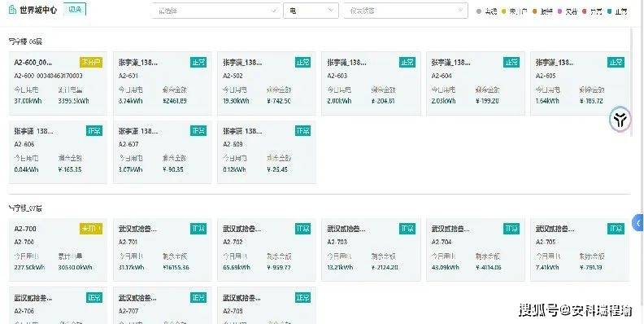
Task: Click the teal 正常 legend item
Action: pos(617,11)
